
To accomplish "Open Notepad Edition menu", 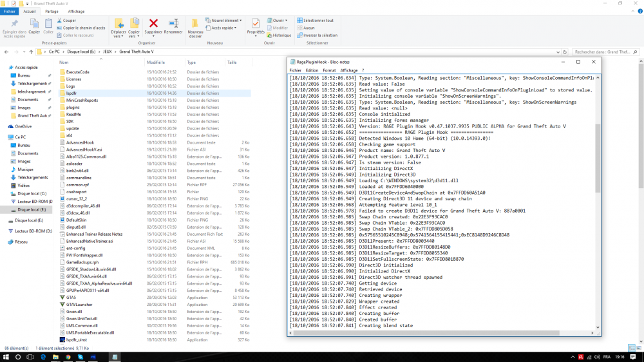I will pos(312,71).
